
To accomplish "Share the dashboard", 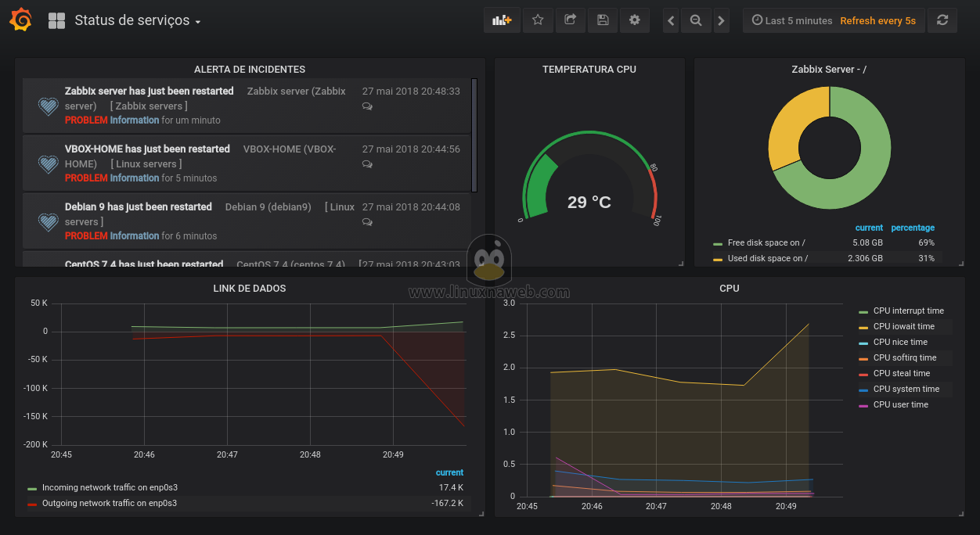I will point(571,20).
